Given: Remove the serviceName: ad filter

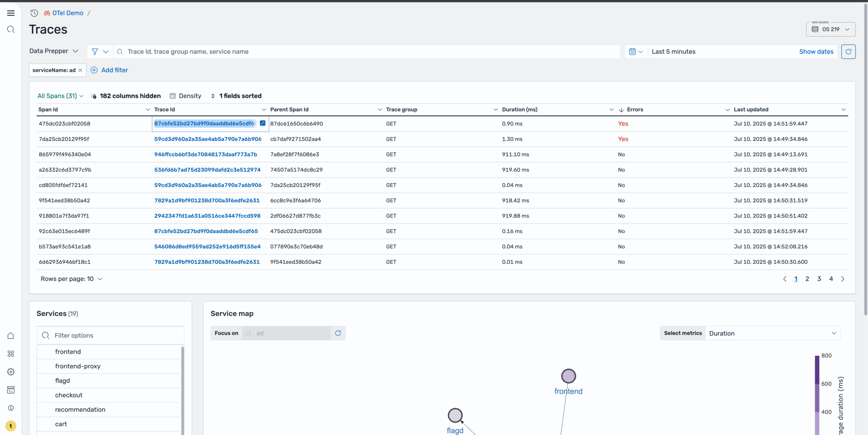Looking at the screenshot, I should click(80, 70).
